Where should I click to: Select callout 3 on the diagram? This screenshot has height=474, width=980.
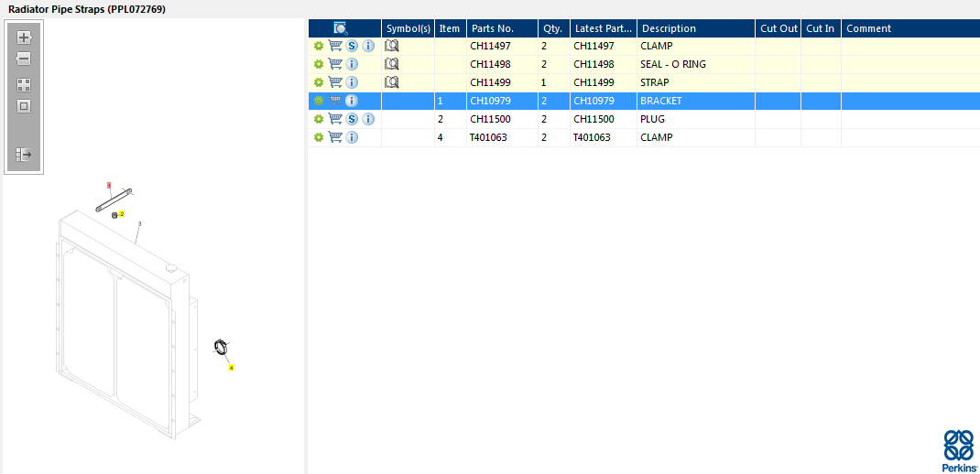point(139,223)
